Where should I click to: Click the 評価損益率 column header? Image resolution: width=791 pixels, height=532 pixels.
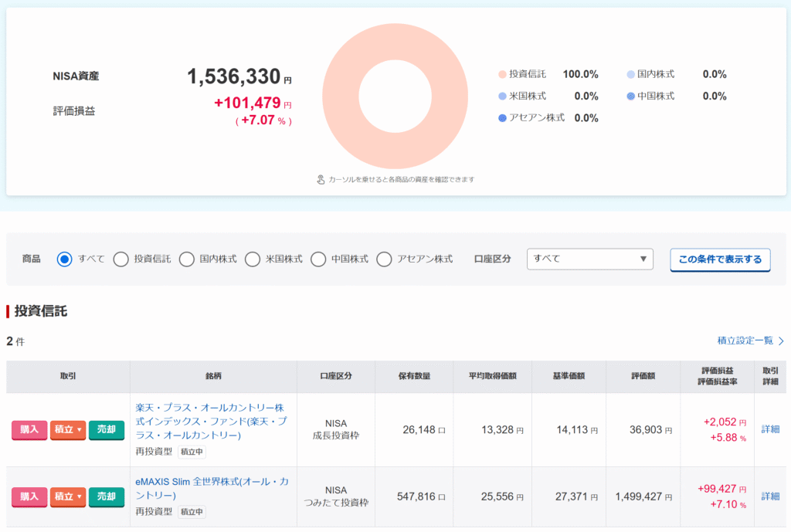(x=718, y=381)
